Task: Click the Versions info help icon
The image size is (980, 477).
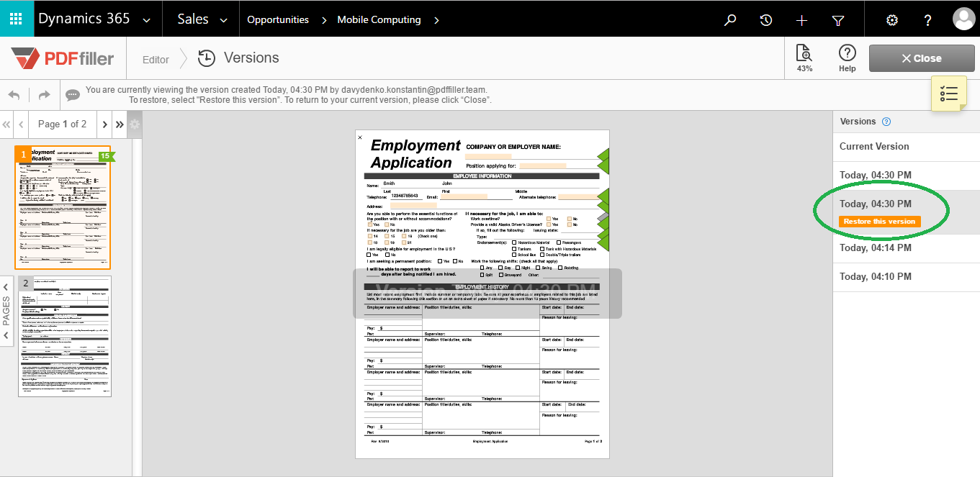Action: click(x=886, y=122)
